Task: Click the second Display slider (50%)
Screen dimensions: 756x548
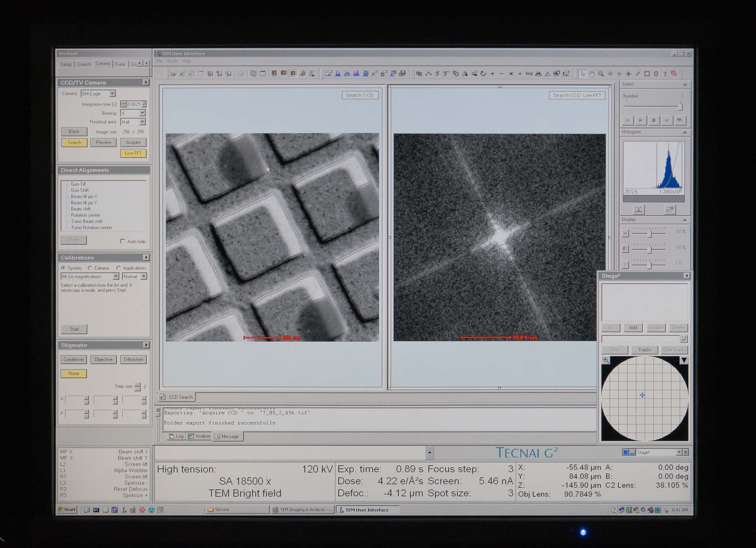Action: click(649, 249)
